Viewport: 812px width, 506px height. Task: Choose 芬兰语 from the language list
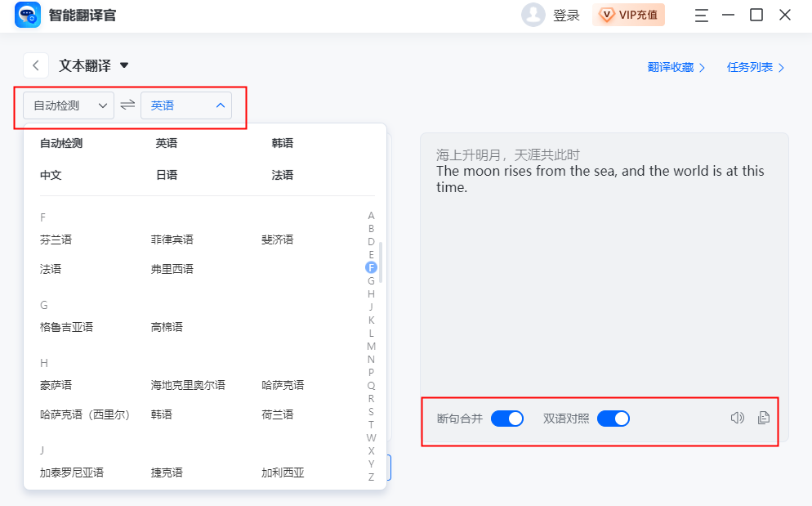click(56, 240)
